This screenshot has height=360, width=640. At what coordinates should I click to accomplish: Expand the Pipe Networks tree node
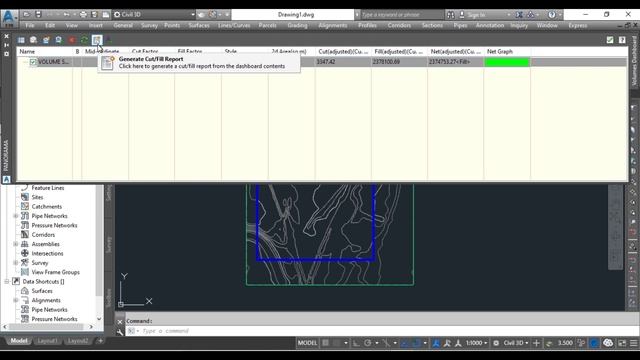pos(16,216)
